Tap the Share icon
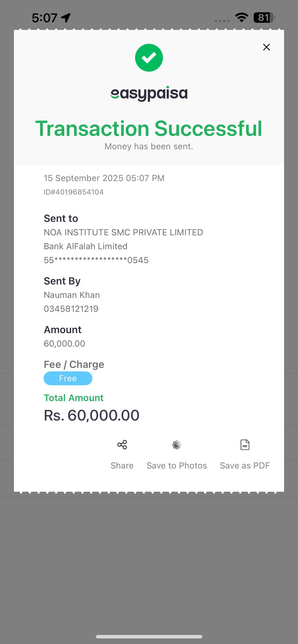Viewport: 298px width, 644px height. click(122, 445)
